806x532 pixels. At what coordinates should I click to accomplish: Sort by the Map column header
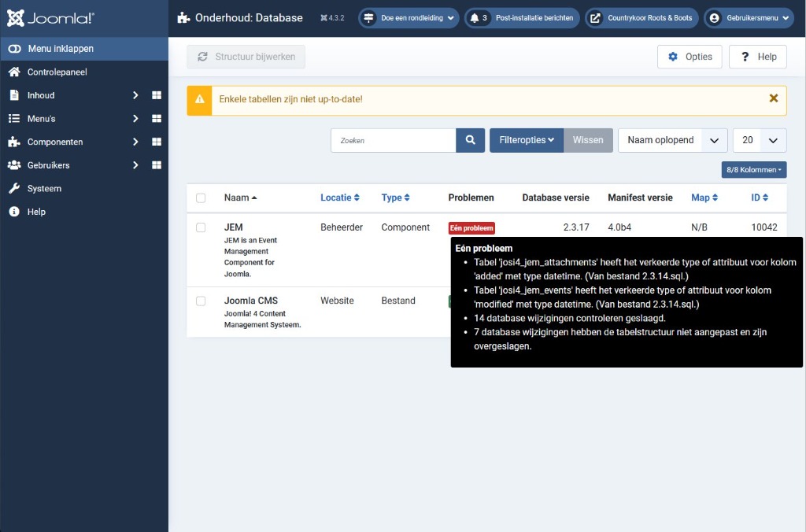pyautogui.click(x=704, y=198)
